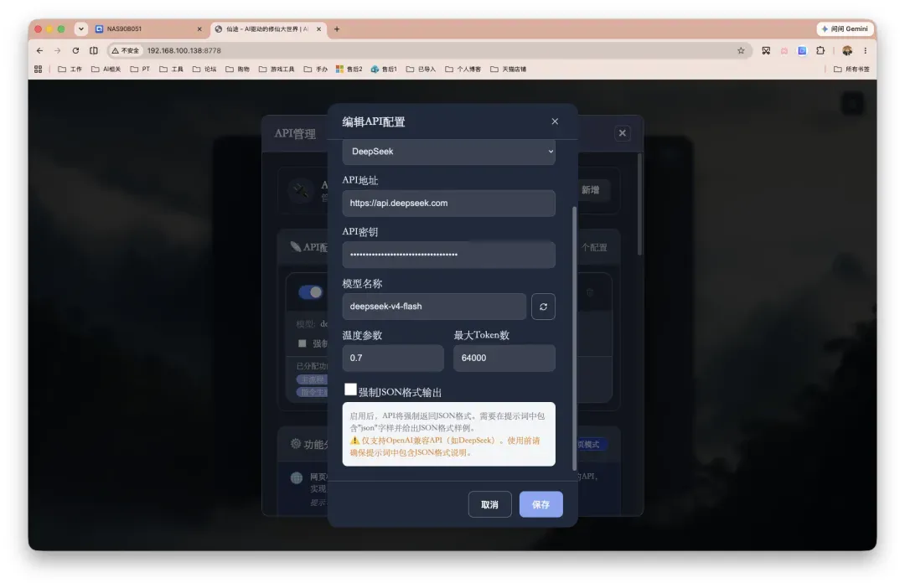
Task: Open the apps grid in bookmarks bar
Action: (38, 70)
